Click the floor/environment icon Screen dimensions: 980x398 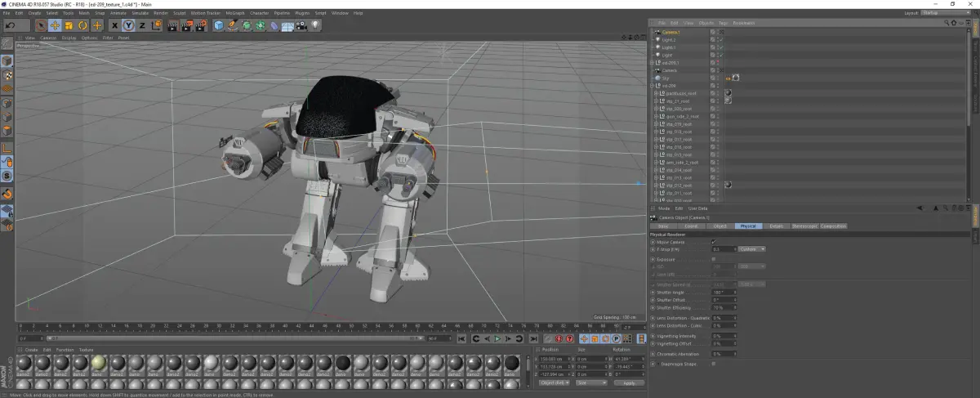click(x=287, y=25)
